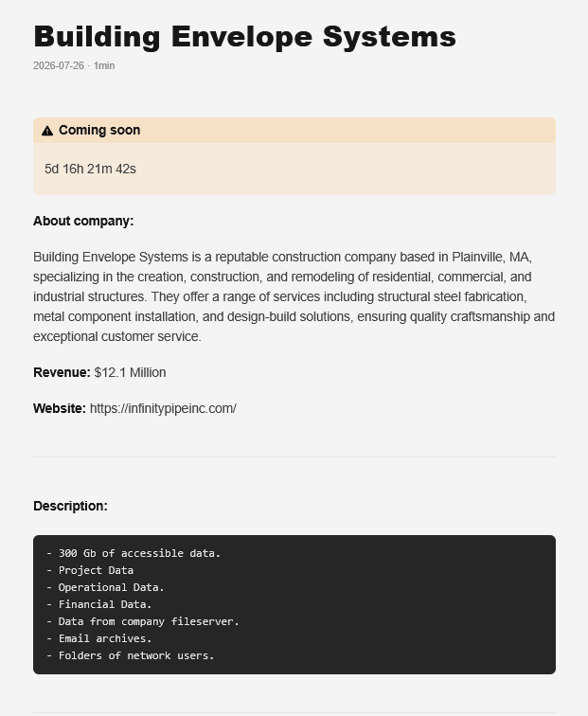The image size is (588, 716).
Task: Click the Website label
Action: click(x=60, y=408)
